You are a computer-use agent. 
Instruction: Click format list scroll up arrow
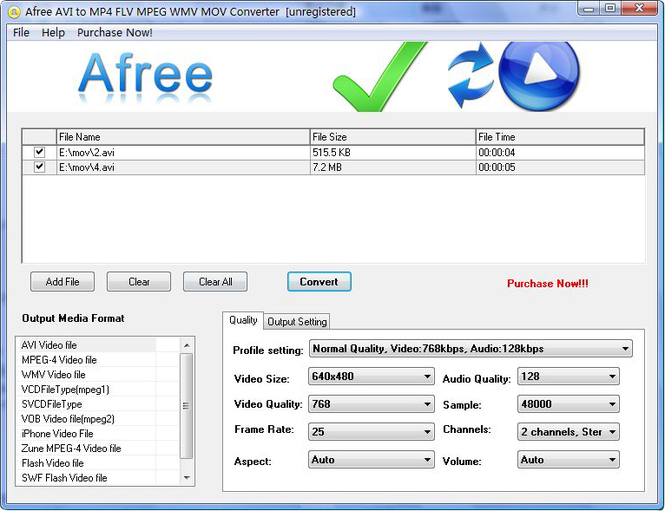(187, 345)
